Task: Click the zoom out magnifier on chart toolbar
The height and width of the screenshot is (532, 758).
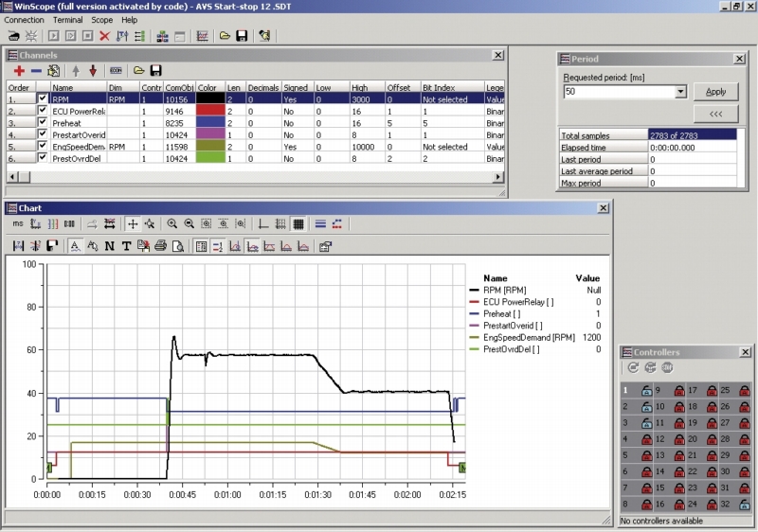Action: click(189, 224)
